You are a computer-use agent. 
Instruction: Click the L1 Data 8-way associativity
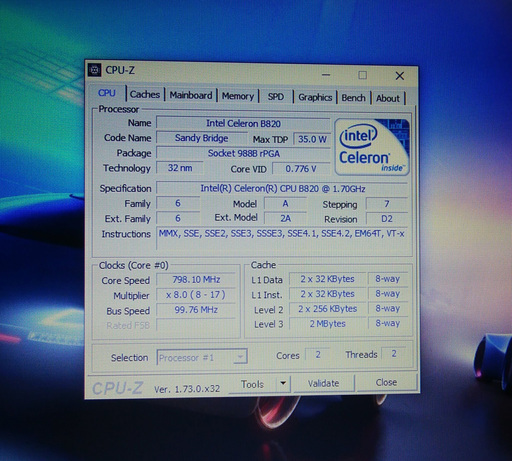click(x=388, y=278)
